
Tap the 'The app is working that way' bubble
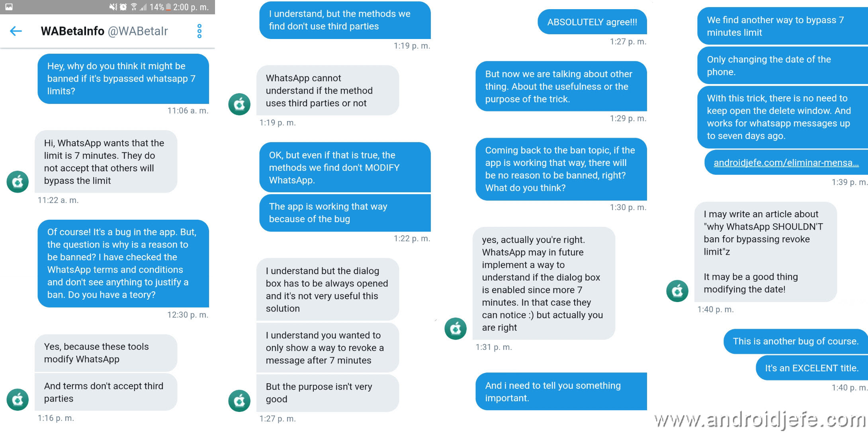(x=345, y=213)
